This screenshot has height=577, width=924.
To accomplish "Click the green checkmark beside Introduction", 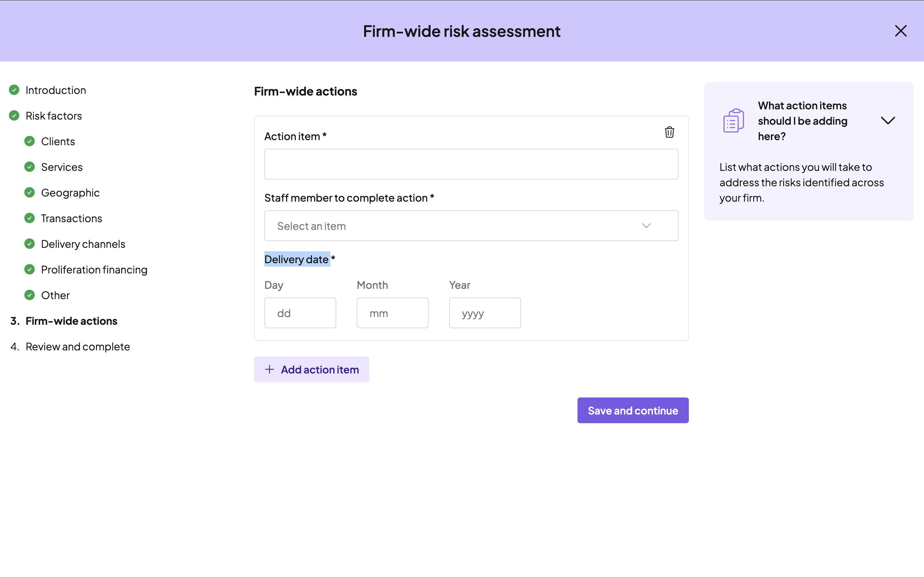I will [x=14, y=90].
